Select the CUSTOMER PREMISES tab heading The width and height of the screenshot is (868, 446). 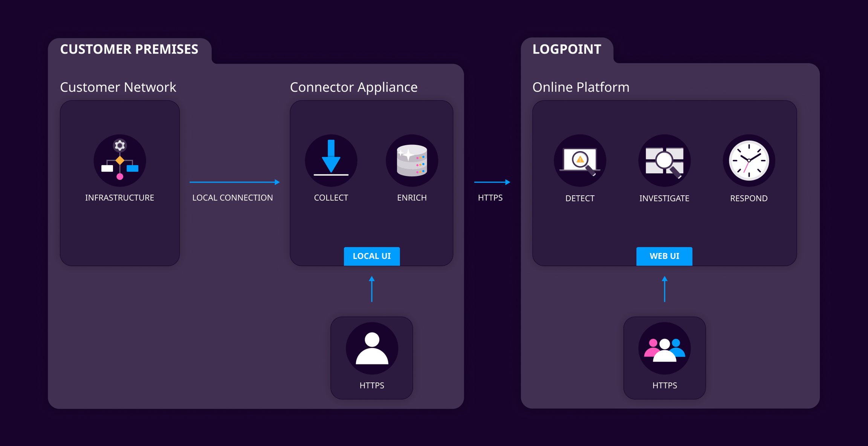(x=129, y=49)
